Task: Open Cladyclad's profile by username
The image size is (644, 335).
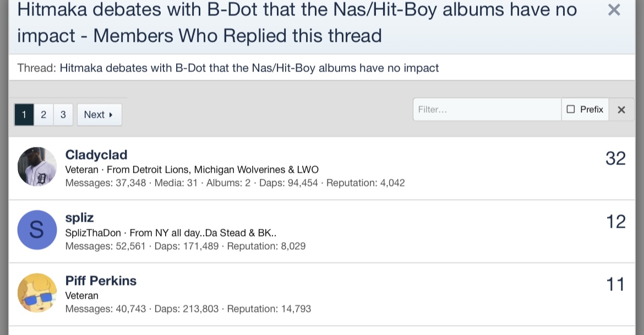Action: click(x=96, y=155)
